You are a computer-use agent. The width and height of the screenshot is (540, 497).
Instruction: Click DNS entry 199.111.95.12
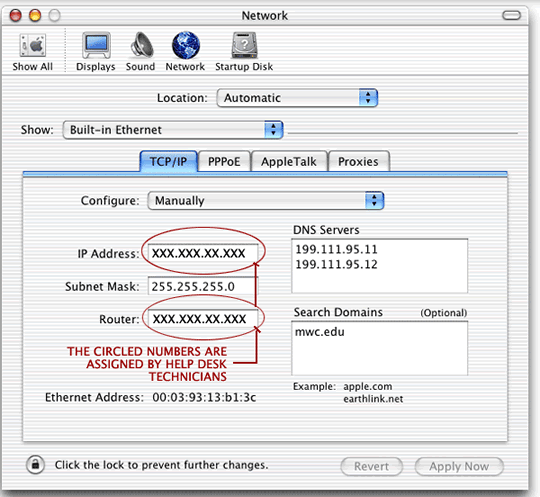[336, 265]
